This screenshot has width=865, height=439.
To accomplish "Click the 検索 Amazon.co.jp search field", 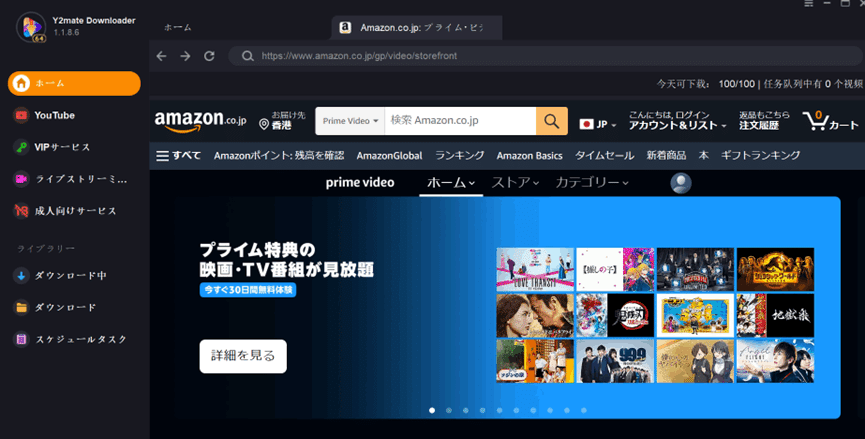I will (460, 121).
